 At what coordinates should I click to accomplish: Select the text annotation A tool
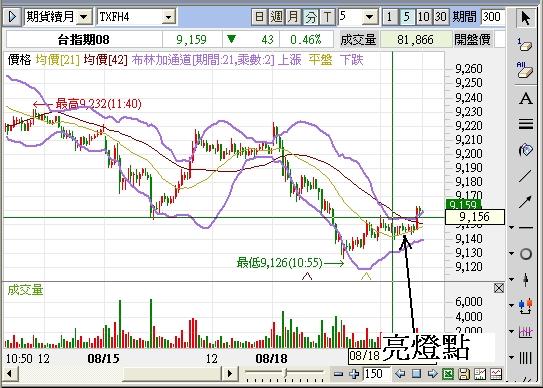[525, 99]
